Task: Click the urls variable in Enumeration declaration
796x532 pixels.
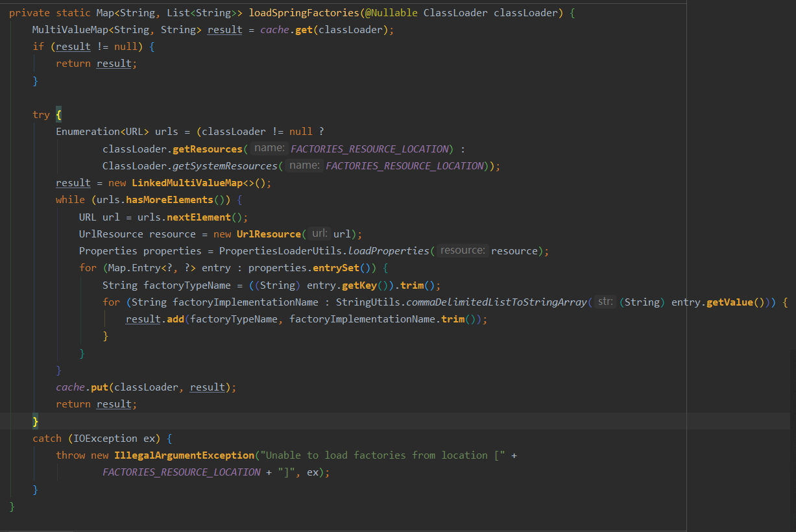Action: (167, 131)
